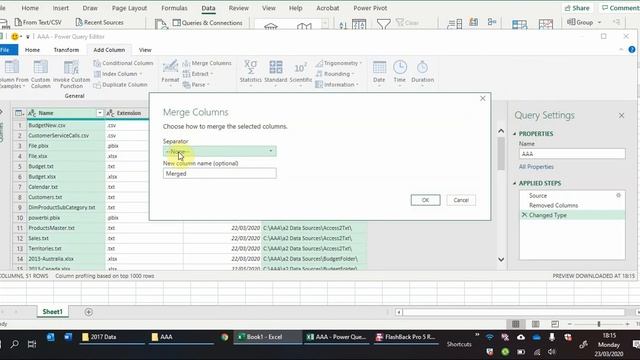Open FlashBack Pro 5 in taskbar
Screen dimensions: 640x360
click(x=406, y=337)
